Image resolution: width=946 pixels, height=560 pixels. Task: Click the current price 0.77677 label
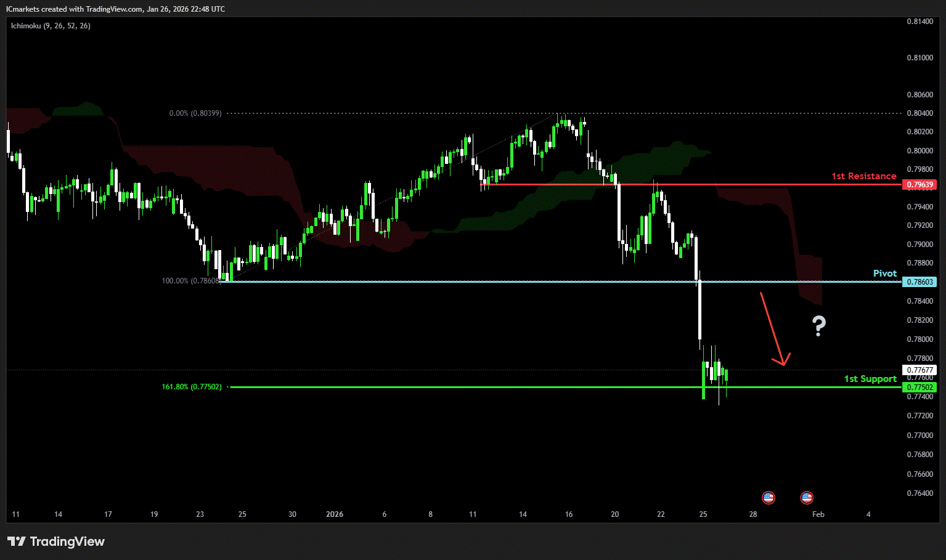point(919,370)
